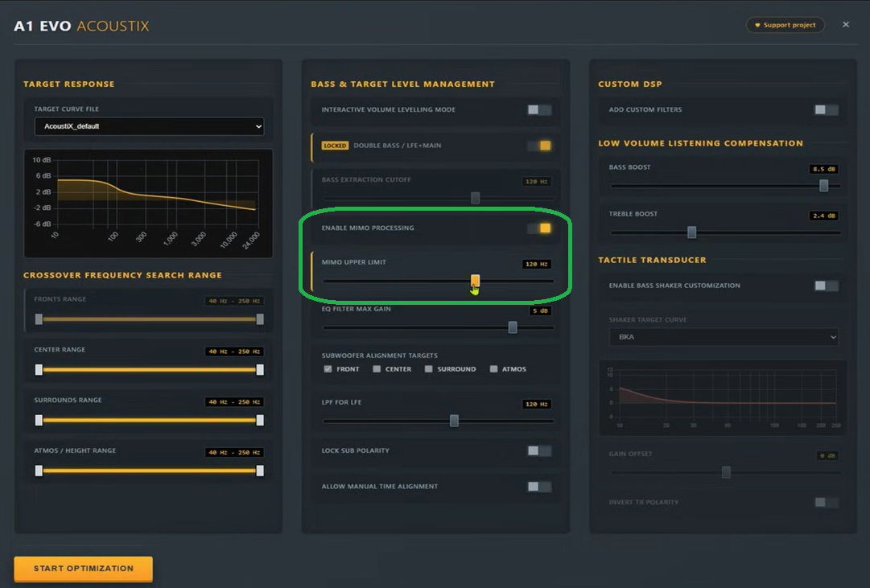
Task: Check the Atmos alignment target checkbox
Action: coord(493,369)
